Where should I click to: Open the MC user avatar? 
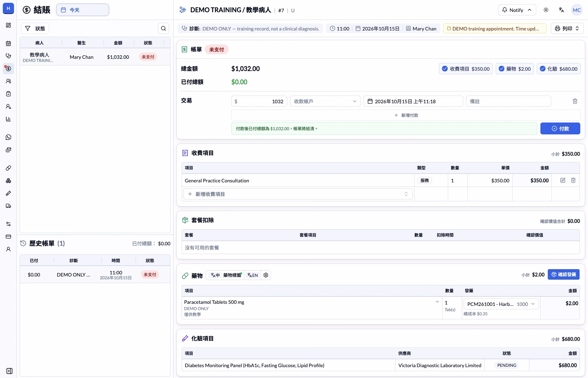tap(577, 10)
